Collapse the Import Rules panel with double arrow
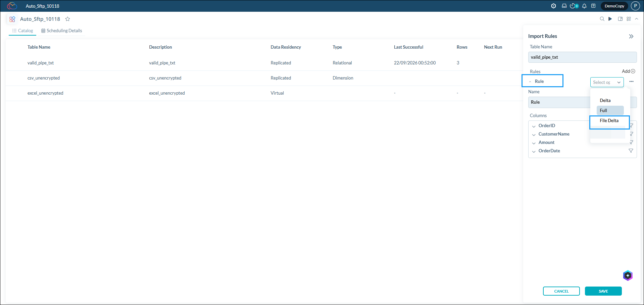Viewport: 644px width, 305px height. point(631,36)
